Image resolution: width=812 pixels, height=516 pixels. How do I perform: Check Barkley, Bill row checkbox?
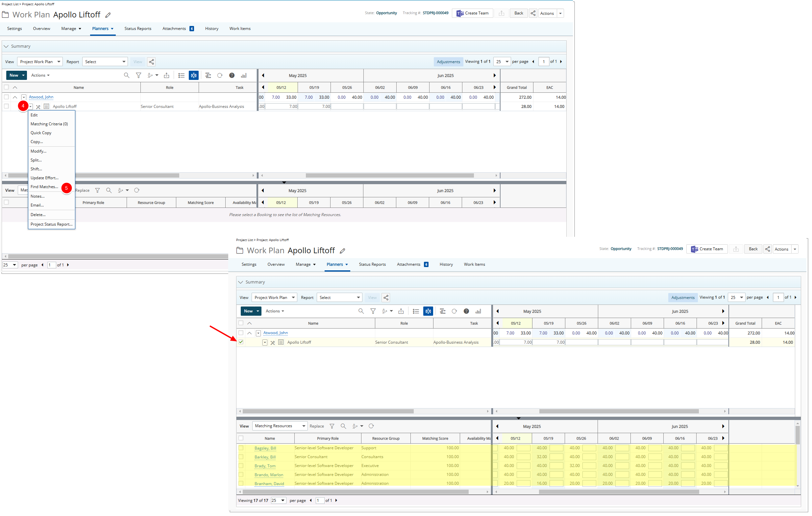coord(241,457)
